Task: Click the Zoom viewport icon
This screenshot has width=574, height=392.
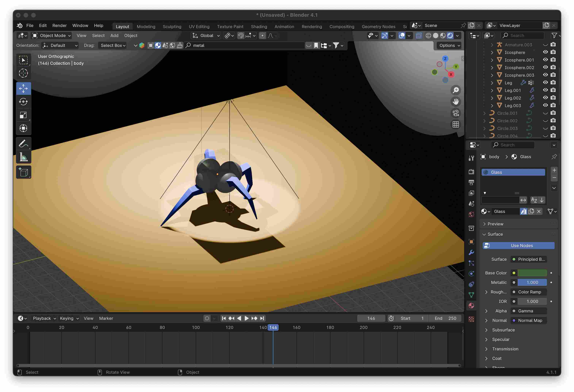Action: (x=456, y=90)
